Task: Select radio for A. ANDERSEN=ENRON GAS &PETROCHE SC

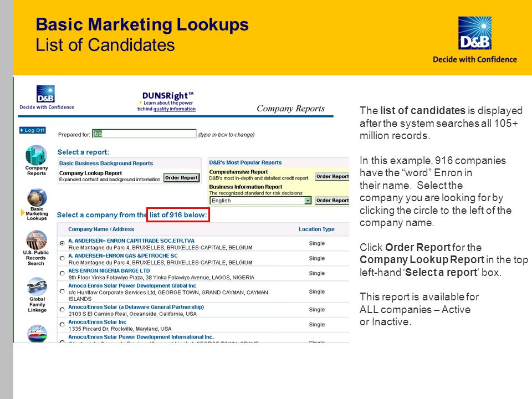Action: point(62,258)
